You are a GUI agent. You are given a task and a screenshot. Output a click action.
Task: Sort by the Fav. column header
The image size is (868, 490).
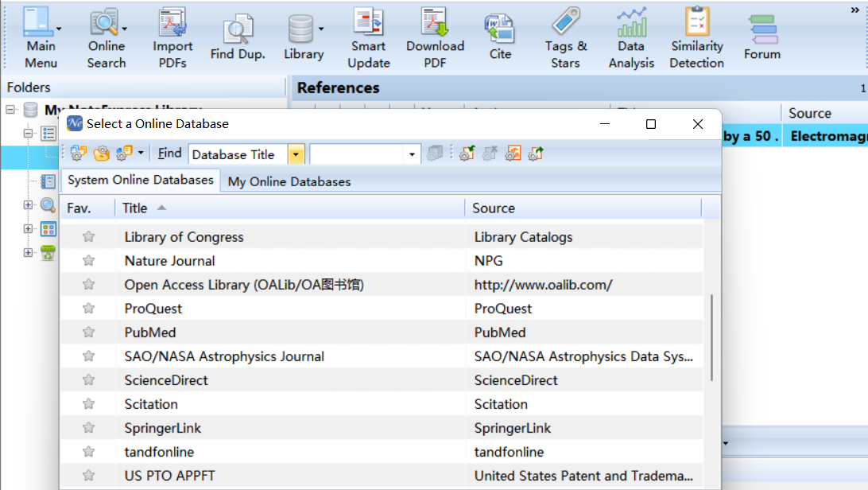coord(87,208)
